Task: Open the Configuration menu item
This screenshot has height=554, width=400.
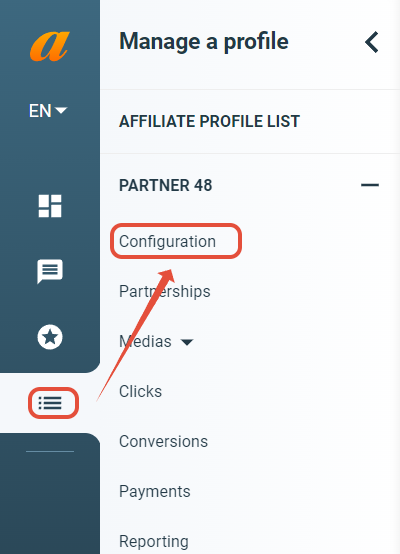Action: [167, 242]
